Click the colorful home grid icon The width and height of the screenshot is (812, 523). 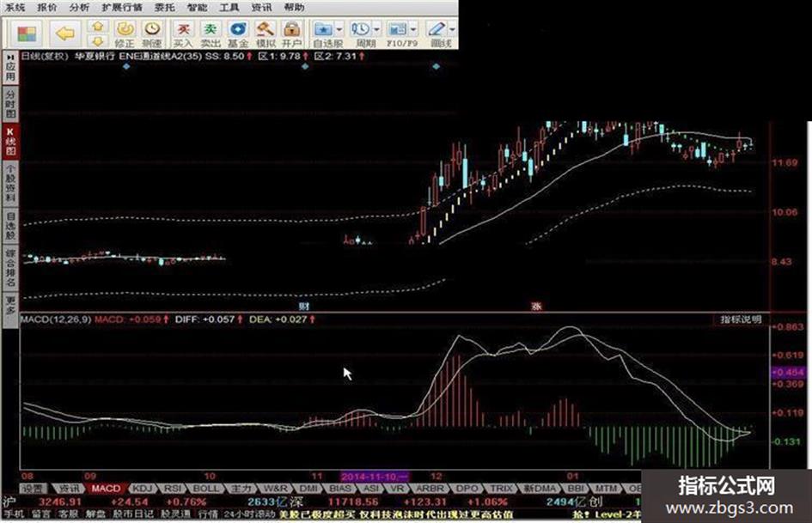pos(27,34)
